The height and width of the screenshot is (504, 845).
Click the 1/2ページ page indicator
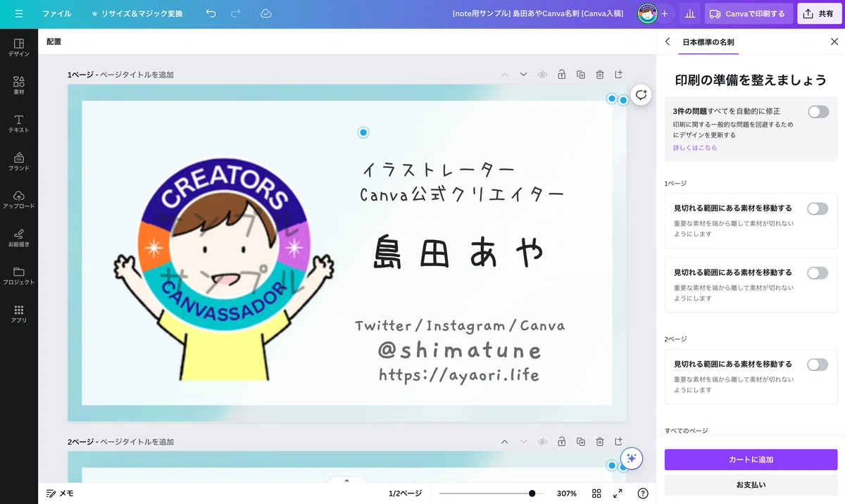pos(405,493)
